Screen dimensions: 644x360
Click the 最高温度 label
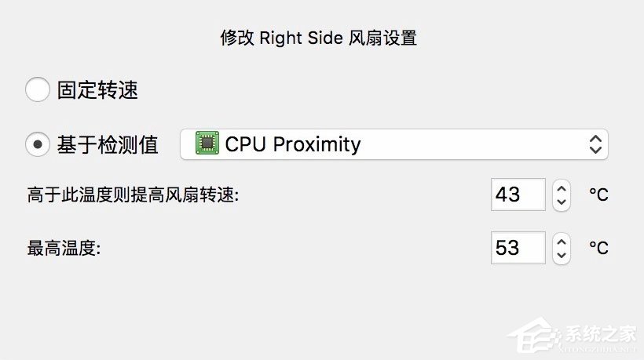[64, 249]
